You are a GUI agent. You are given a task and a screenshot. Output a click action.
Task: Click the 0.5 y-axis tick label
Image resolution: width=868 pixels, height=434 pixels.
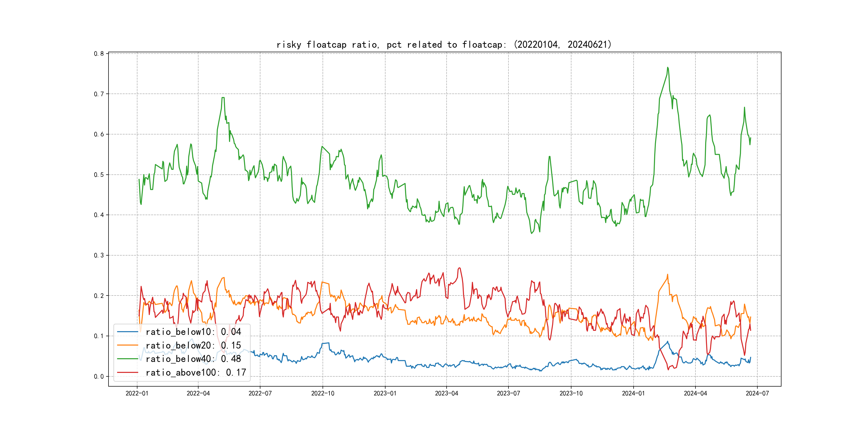(x=99, y=175)
